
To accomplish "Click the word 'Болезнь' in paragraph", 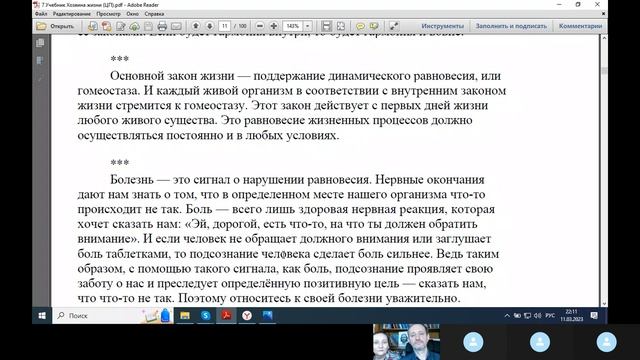I will click(x=132, y=180).
